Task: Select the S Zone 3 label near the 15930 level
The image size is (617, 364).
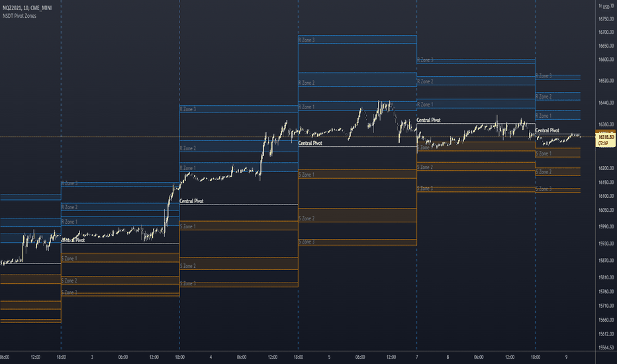Action: (x=307, y=242)
